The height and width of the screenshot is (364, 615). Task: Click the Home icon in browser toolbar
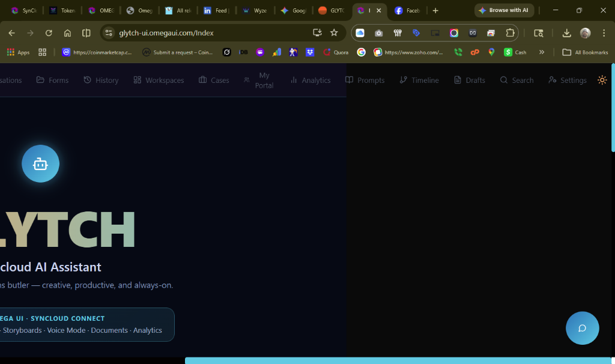point(67,33)
